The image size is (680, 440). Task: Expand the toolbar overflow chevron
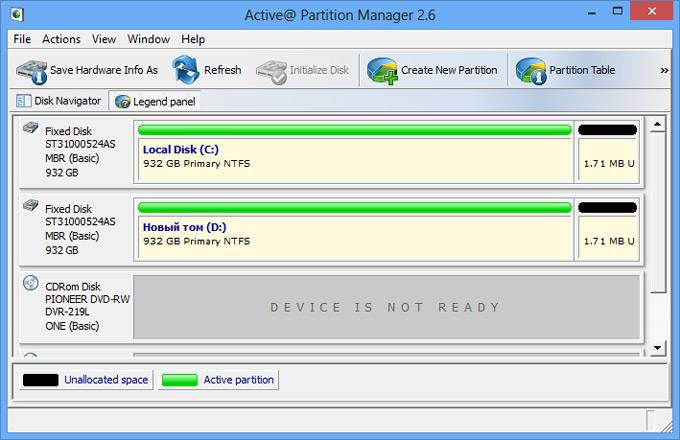(x=664, y=70)
